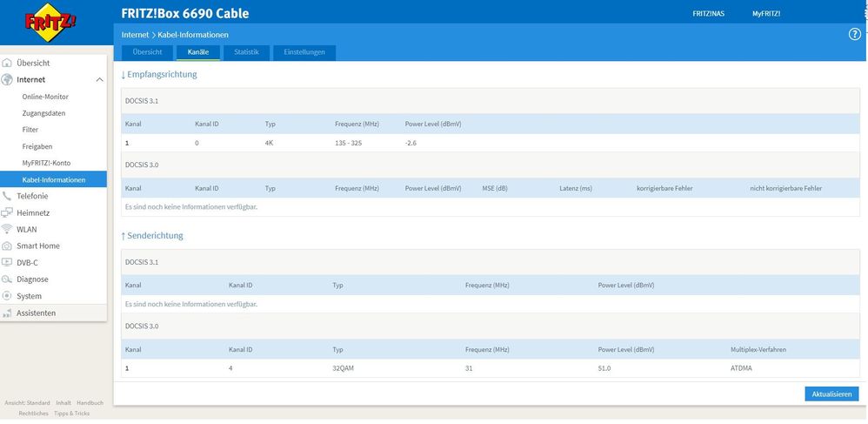Open the help question mark icon
The height and width of the screenshot is (424, 868).
[x=854, y=34]
